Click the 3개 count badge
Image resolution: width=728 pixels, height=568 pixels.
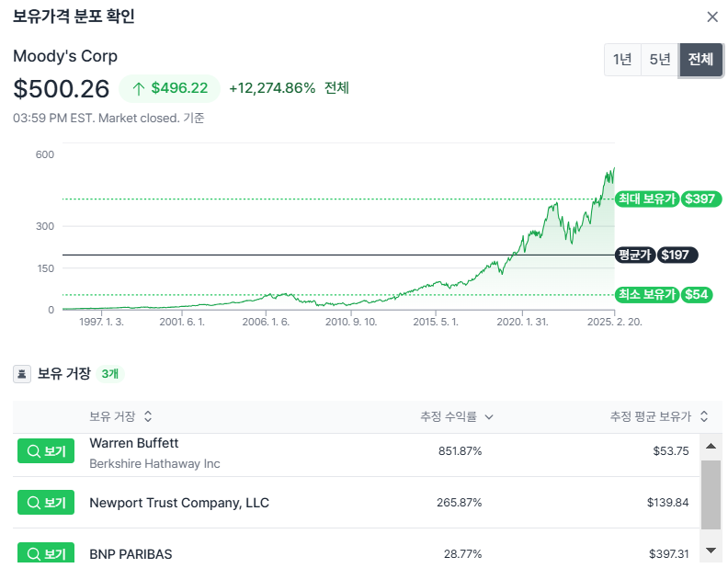coord(110,373)
